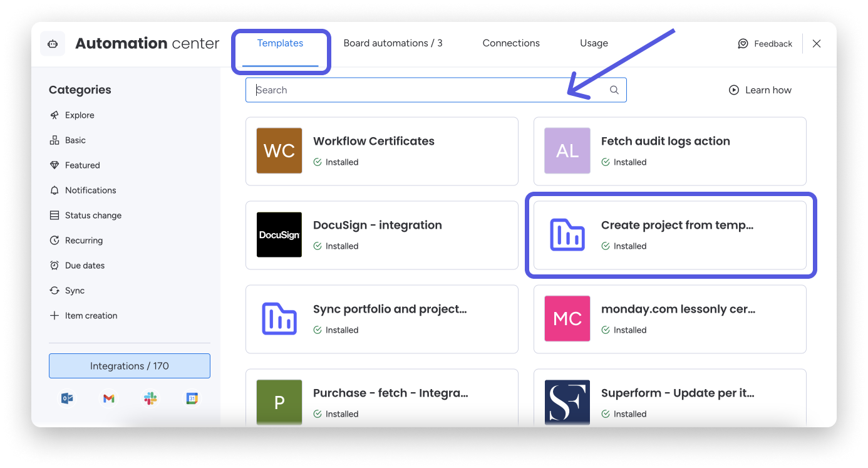Image resolution: width=868 pixels, height=468 pixels.
Task: Click the search magnifier icon
Action: (x=614, y=90)
